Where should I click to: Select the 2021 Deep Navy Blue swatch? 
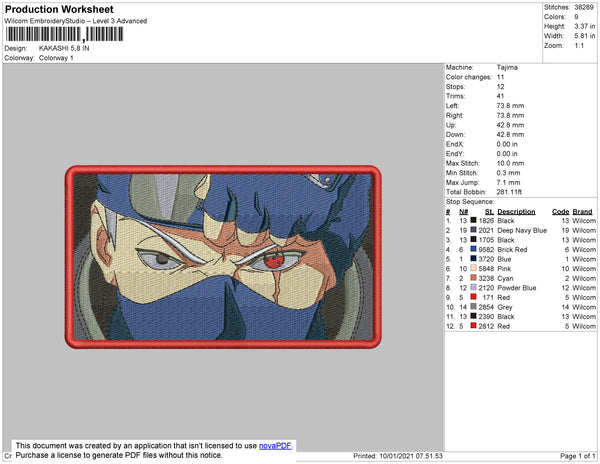pyautogui.click(x=473, y=230)
